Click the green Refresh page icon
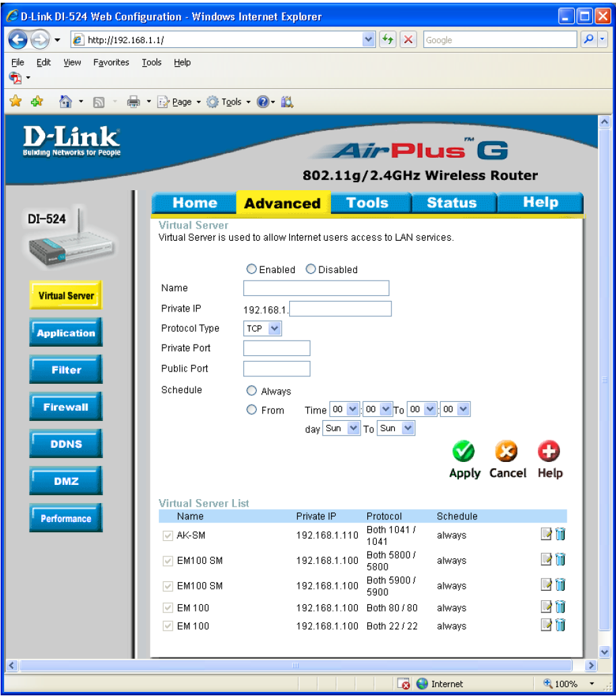The width and height of the screenshot is (616, 696). [x=388, y=40]
